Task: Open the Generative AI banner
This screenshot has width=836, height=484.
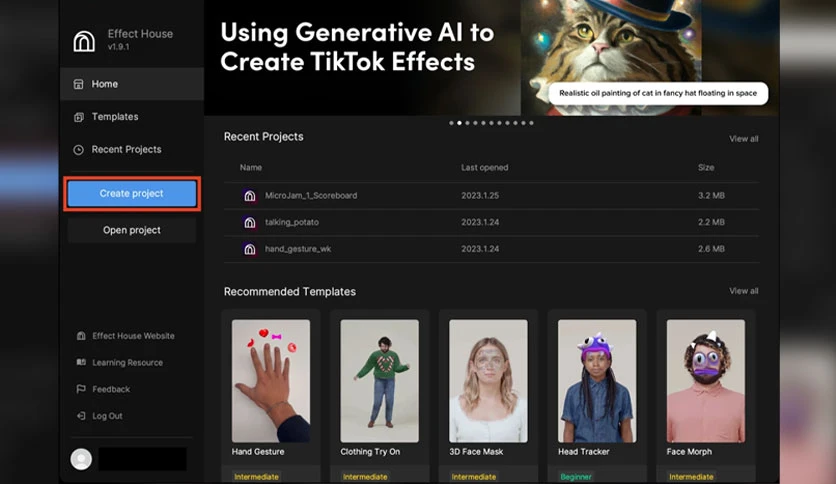Action: tap(492, 58)
